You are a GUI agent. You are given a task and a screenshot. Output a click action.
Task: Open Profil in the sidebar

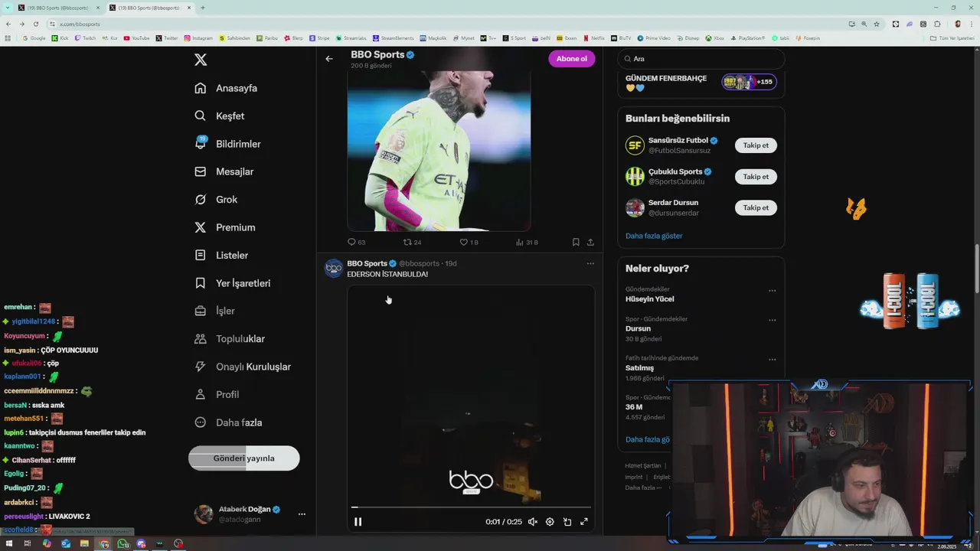tap(217, 394)
